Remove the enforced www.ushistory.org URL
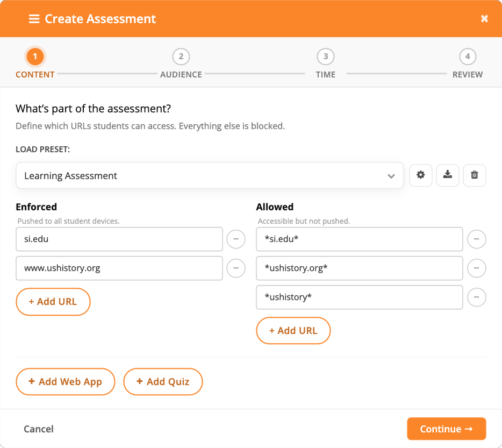Image resolution: width=502 pixels, height=448 pixels. click(236, 268)
